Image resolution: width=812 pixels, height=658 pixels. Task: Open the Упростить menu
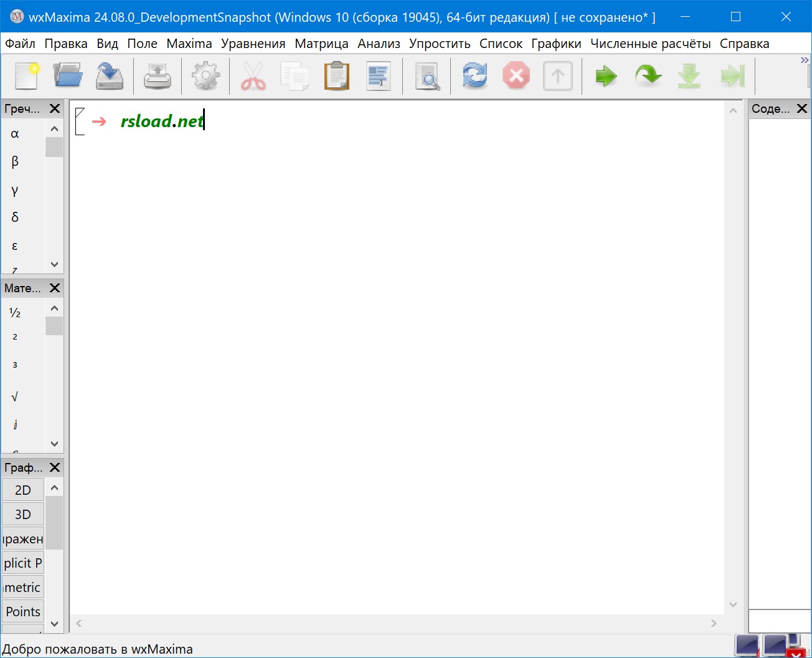(x=440, y=44)
